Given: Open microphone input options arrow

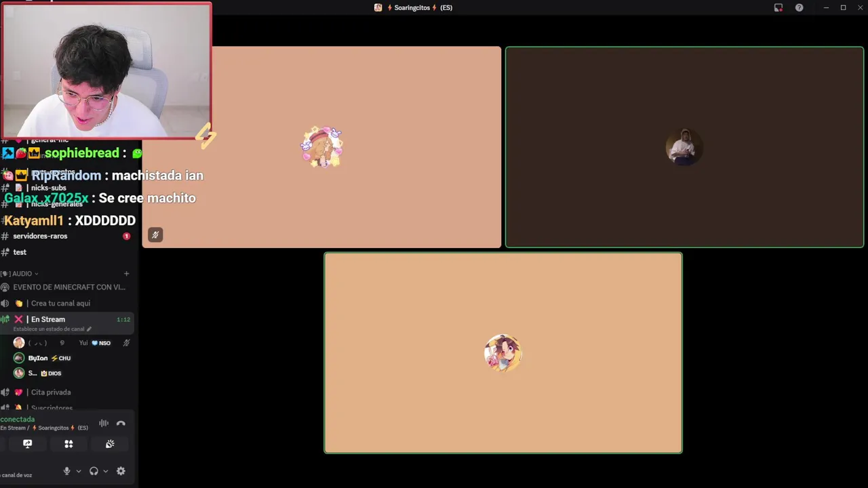Looking at the screenshot, I should click(79, 471).
